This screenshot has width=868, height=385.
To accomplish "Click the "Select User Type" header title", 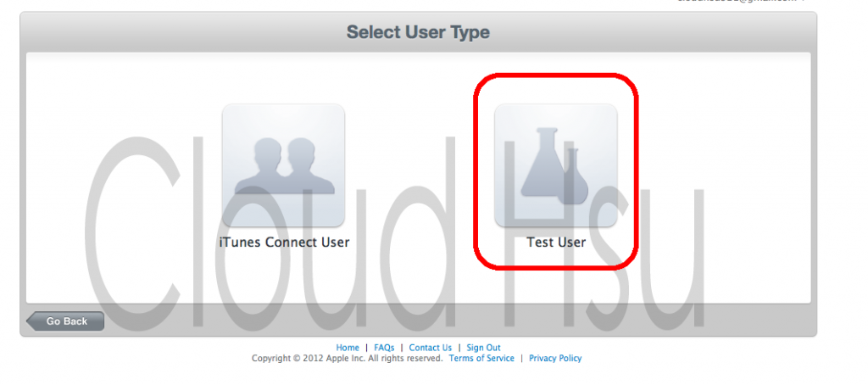I will click(x=418, y=32).
